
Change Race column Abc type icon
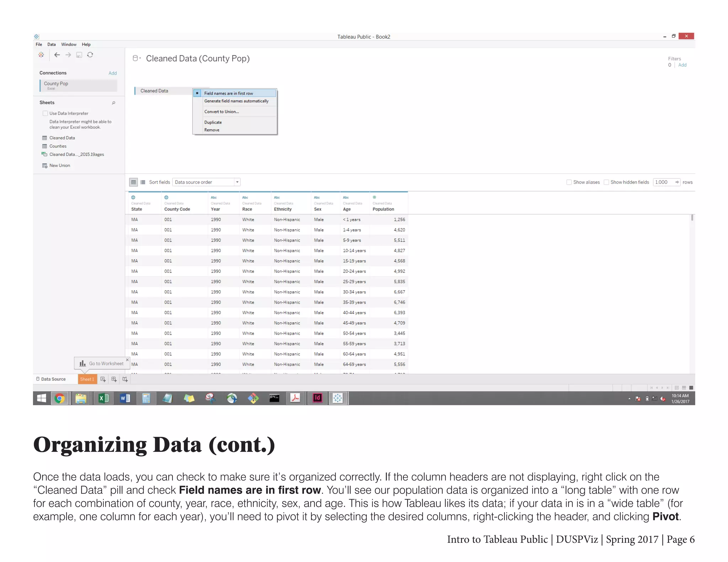click(x=245, y=198)
